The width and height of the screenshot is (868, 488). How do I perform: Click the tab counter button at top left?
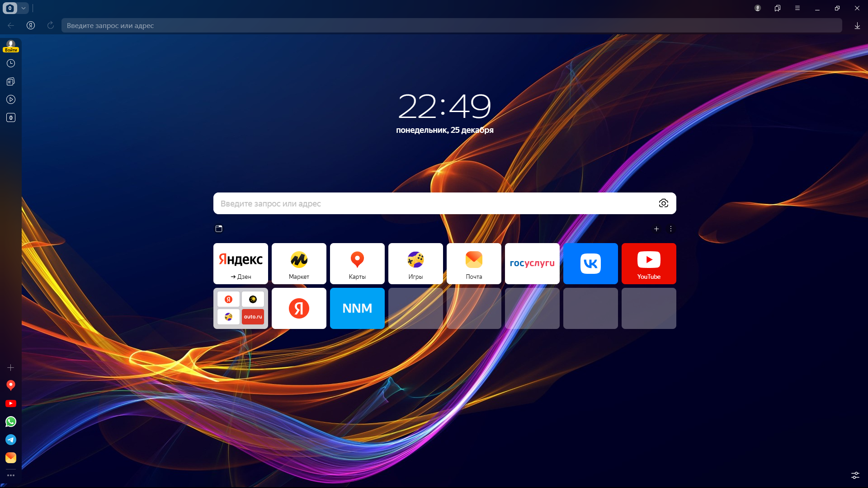point(10,8)
